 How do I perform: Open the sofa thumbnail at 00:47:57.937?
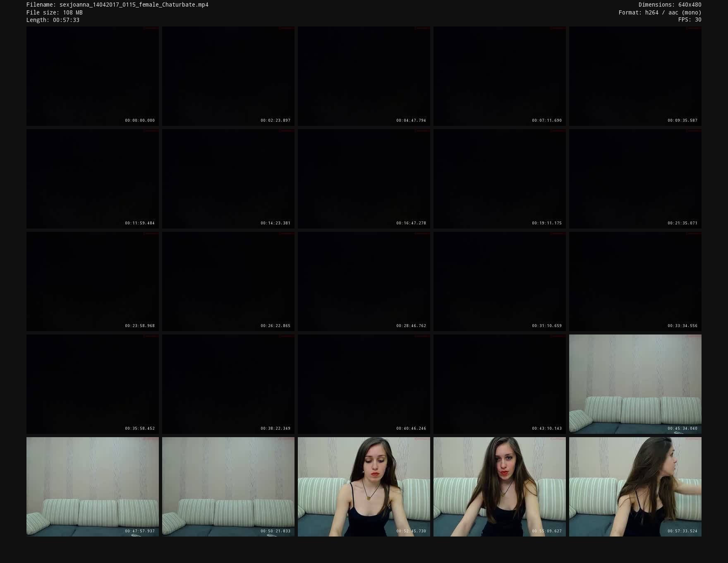click(x=92, y=487)
